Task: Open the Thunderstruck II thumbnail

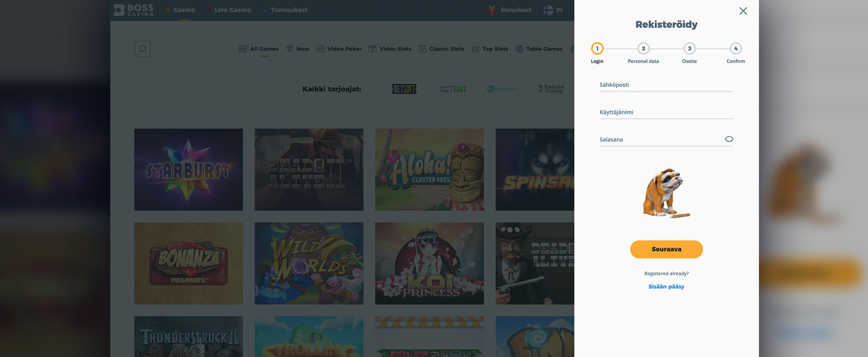Action: coord(189,337)
